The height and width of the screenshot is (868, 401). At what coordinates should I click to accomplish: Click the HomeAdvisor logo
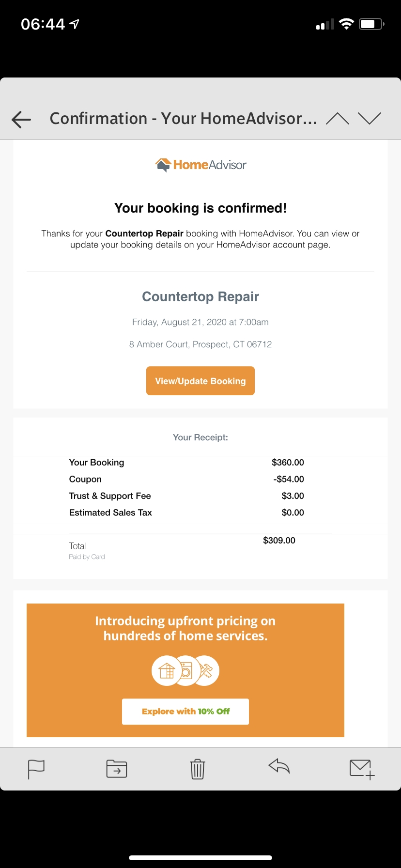[200, 165]
